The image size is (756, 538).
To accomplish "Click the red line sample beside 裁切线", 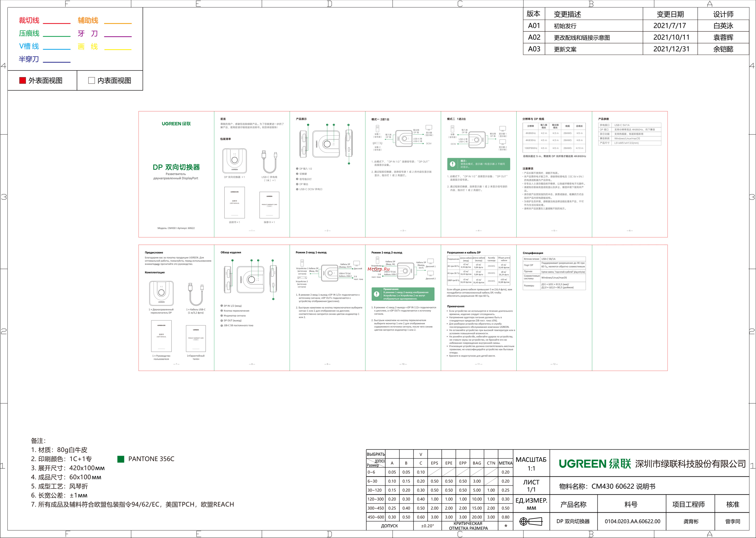I will click(57, 24).
